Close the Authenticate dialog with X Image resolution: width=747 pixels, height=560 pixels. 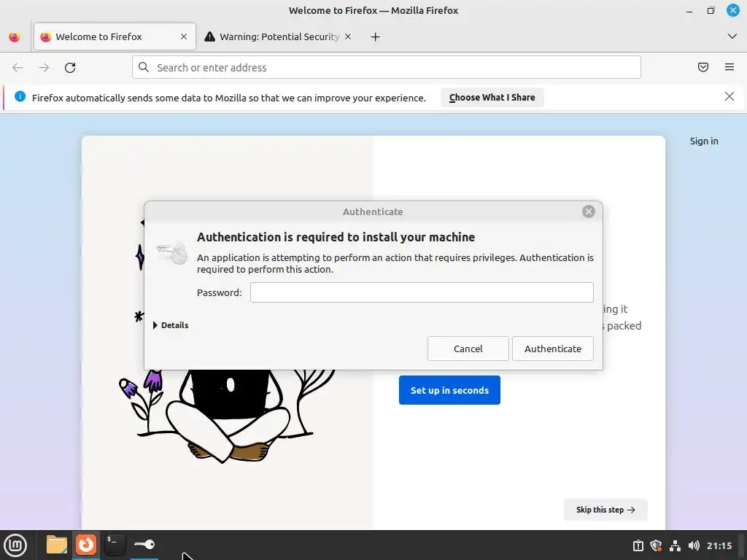pyautogui.click(x=589, y=211)
